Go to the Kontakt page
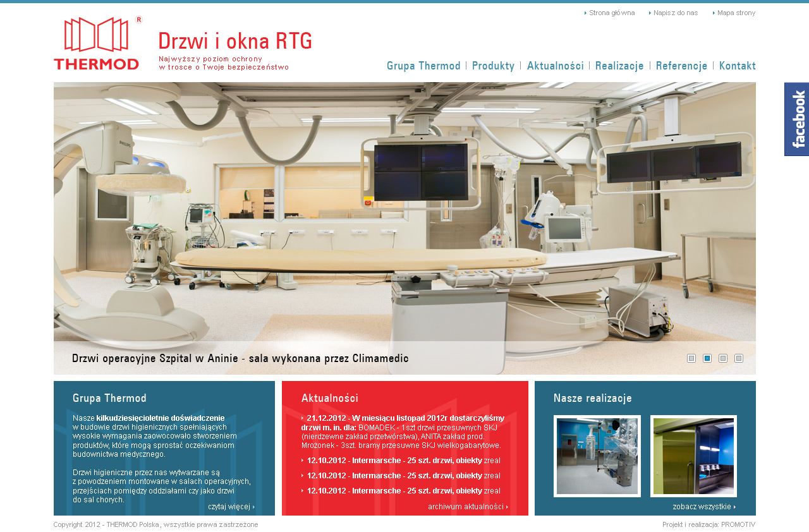This screenshot has width=809, height=532. pos(737,66)
